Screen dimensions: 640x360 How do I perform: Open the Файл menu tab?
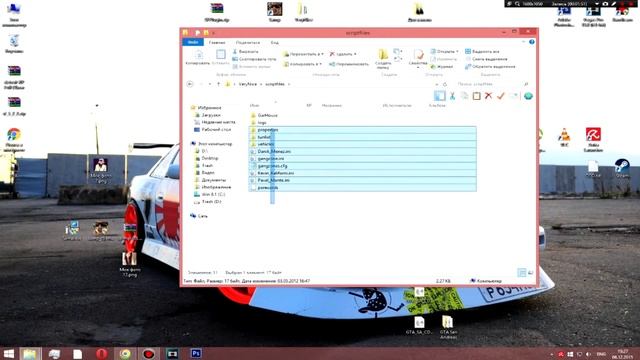193,42
